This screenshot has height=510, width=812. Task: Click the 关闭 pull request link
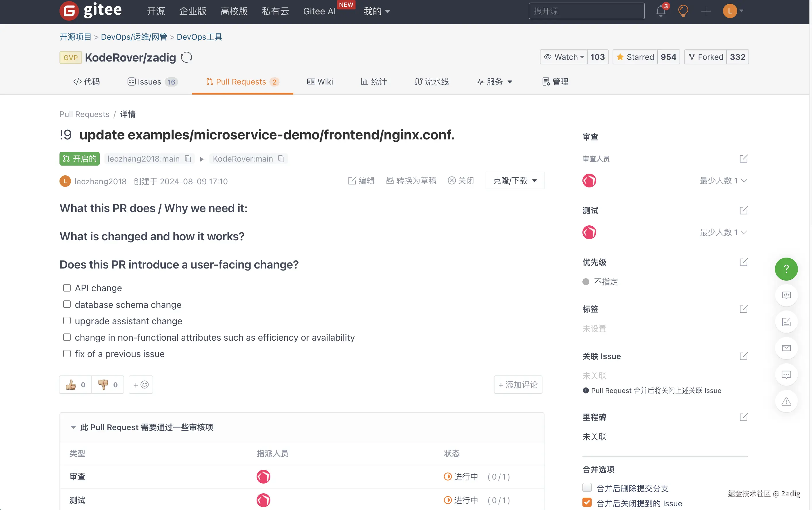(x=461, y=181)
